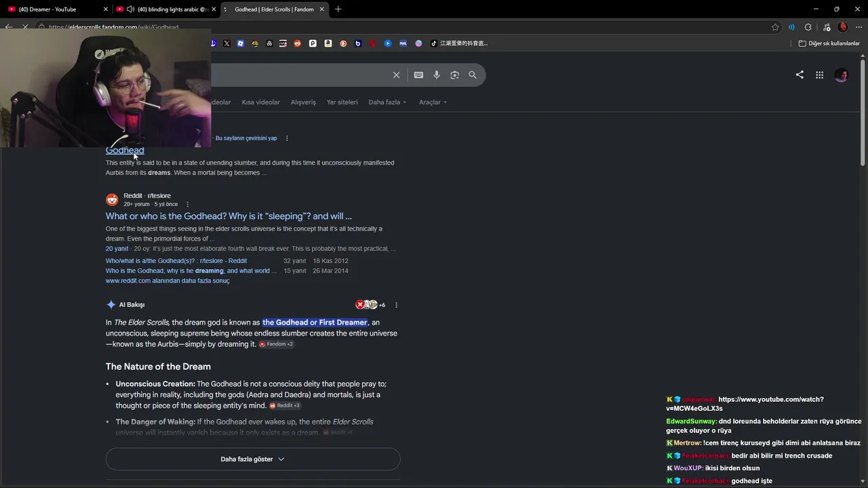The height and width of the screenshot is (488, 868).
Task: Click the magnifier search button
Action: click(x=473, y=75)
